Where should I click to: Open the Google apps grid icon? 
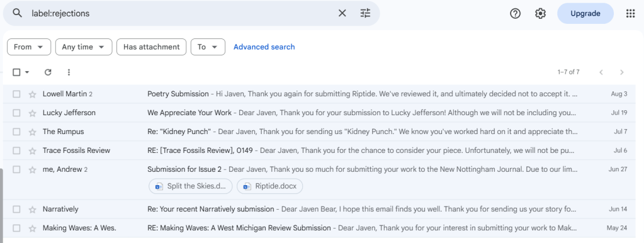pos(630,14)
